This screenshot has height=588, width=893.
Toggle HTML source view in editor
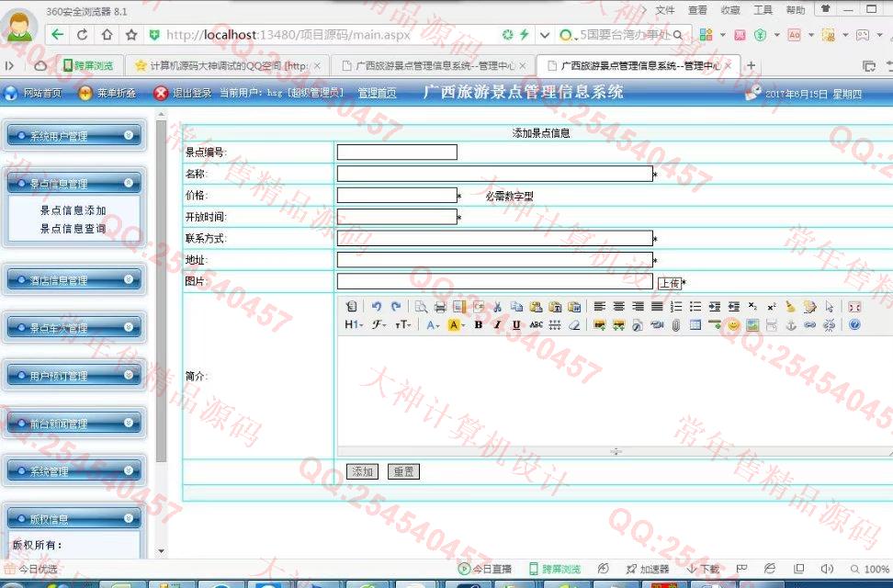pos(351,307)
